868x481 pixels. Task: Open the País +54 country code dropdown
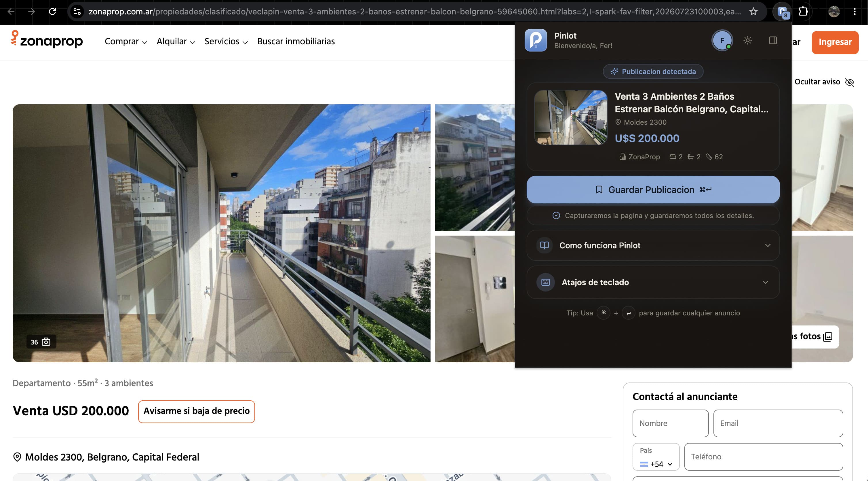[656, 457]
